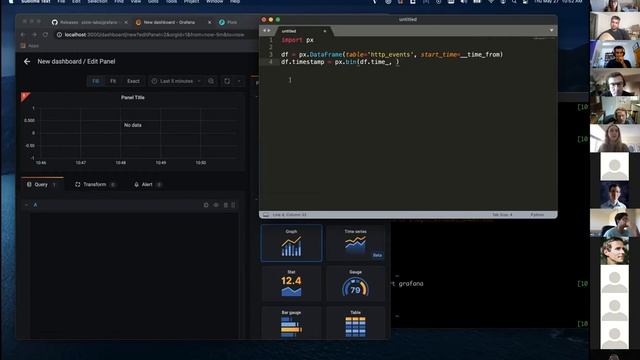This screenshot has height=360, width=640.
Task: Click the browser back navigation arrow
Action: pos(23,35)
